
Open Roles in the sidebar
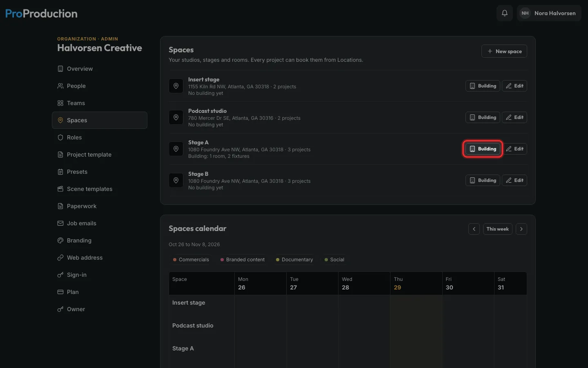click(100, 137)
